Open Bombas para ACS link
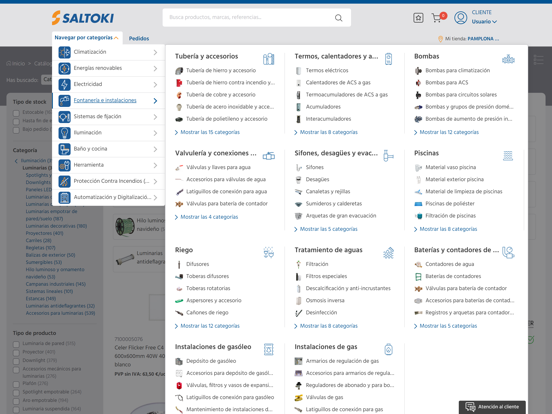Image resolution: width=552 pixels, height=414 pixels. [x=447, y=83]
